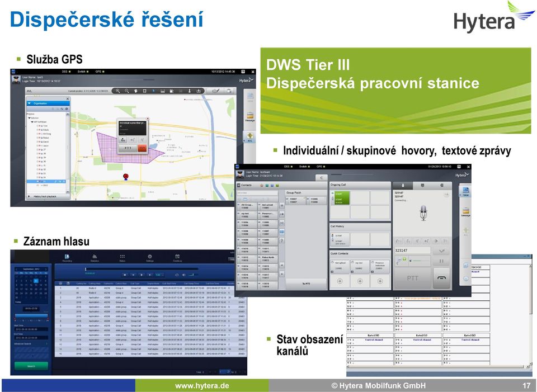Toggle loop playback in voice recorder
Image resolution: width=537 pixels, height=392 pixels.
coord(177,275)
